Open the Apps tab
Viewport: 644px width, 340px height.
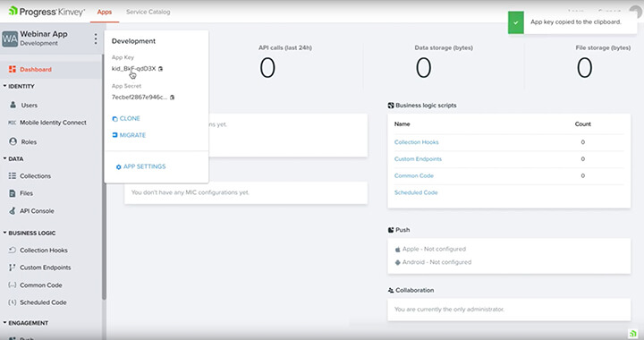tap(105, 12)
